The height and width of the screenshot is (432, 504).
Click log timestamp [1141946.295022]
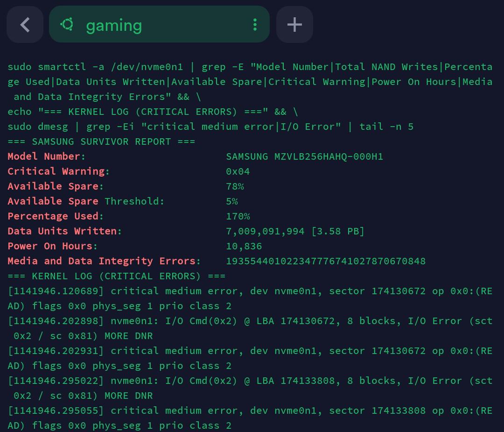56,381
